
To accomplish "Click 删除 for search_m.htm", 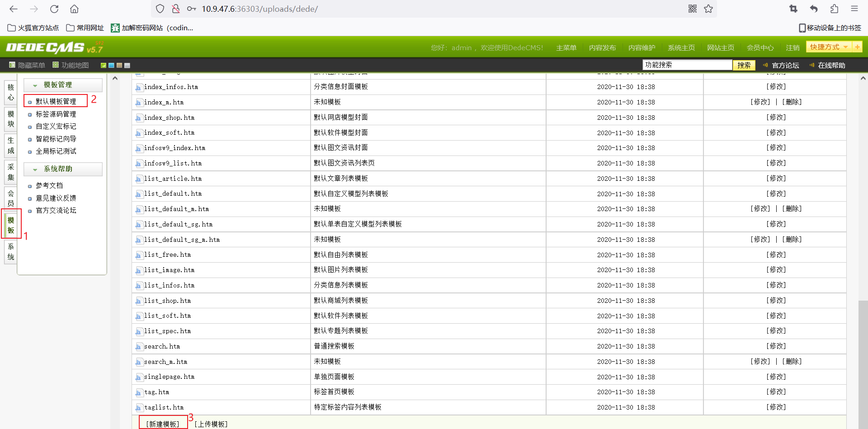I will 792,362.
